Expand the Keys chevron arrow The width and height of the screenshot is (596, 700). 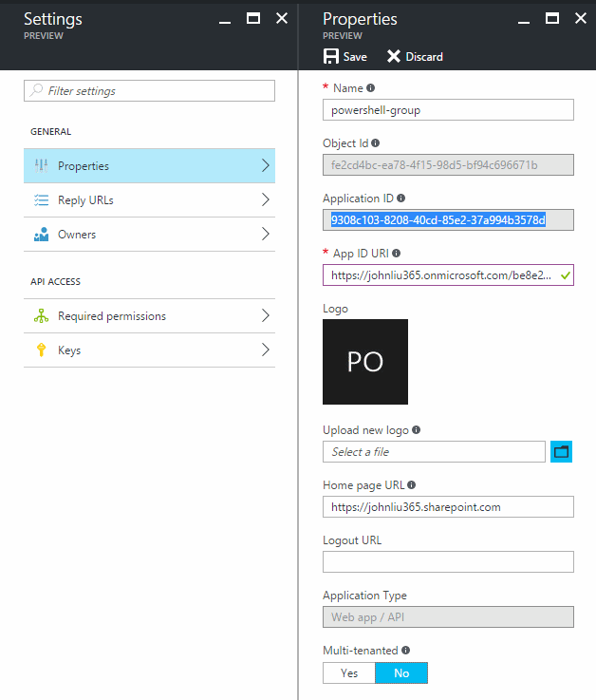click(265, 350)
